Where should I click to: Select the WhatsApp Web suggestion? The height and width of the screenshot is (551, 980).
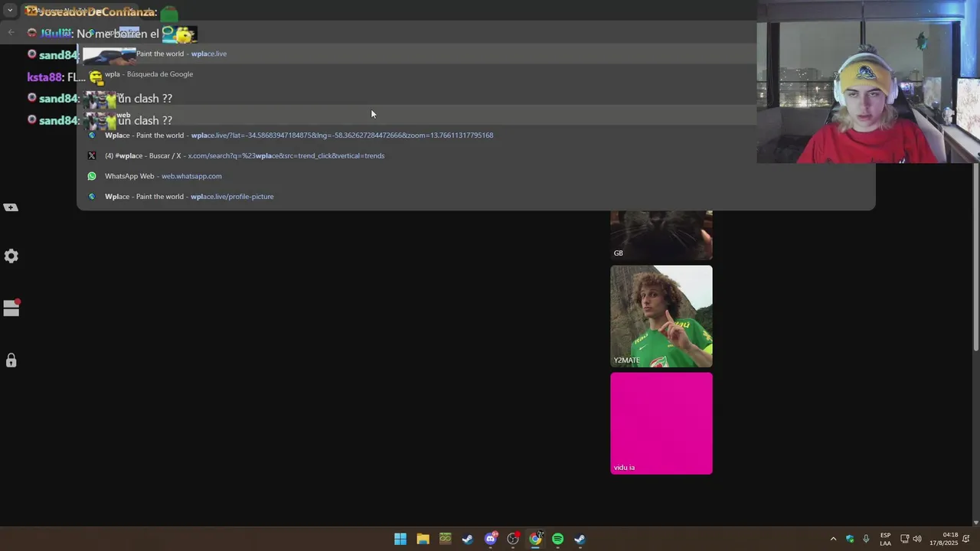[475, 176]
